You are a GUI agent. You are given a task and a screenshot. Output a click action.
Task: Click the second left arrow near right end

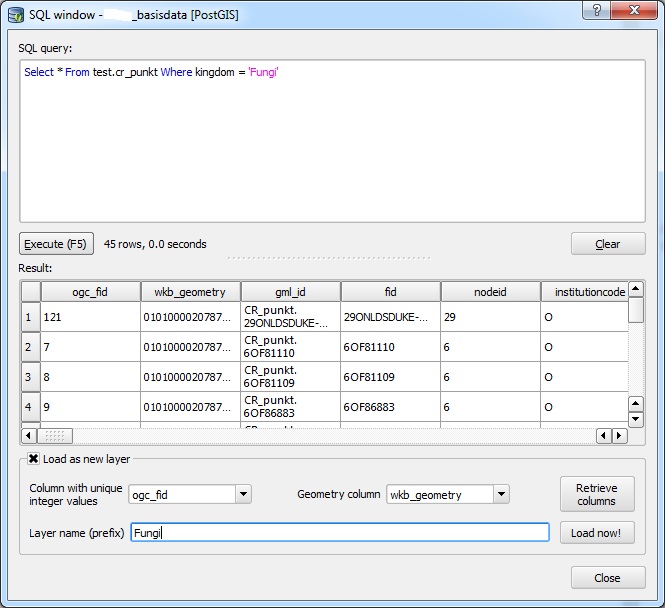click(x=604, y=435)
